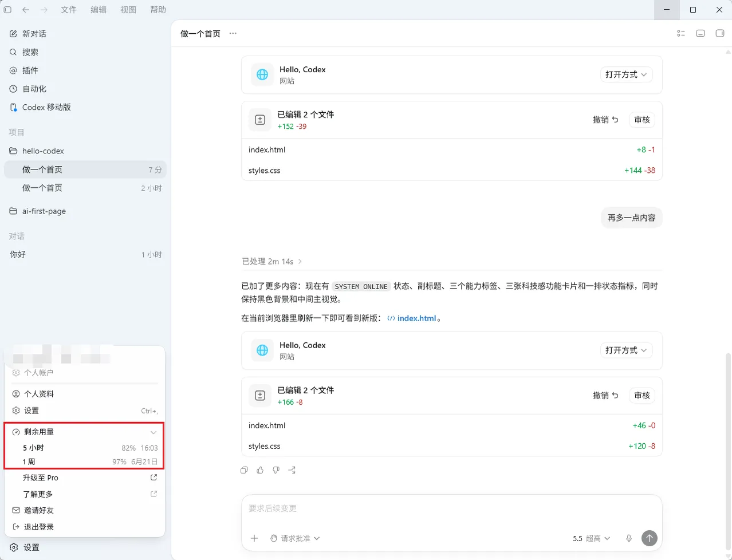This screenshot has width=732, height=560.
Task: Click the globe icon on first Hello, Codex card
Action: point(262,74)
